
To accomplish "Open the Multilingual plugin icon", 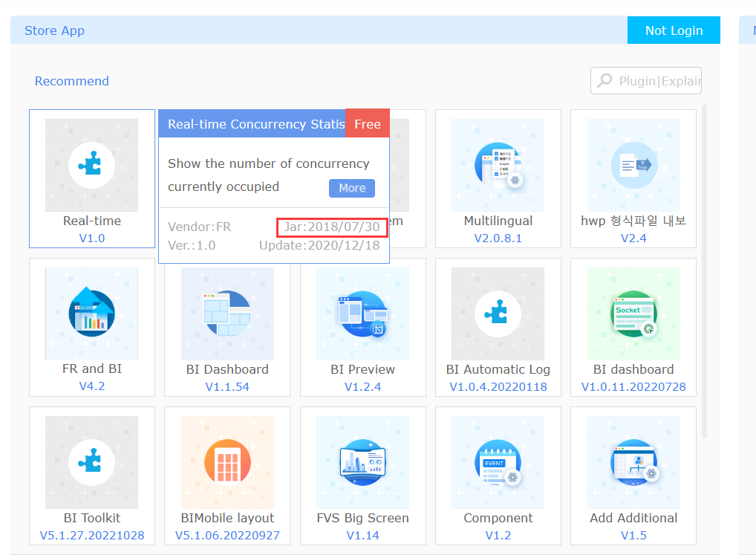I will [x=498, y=166].
